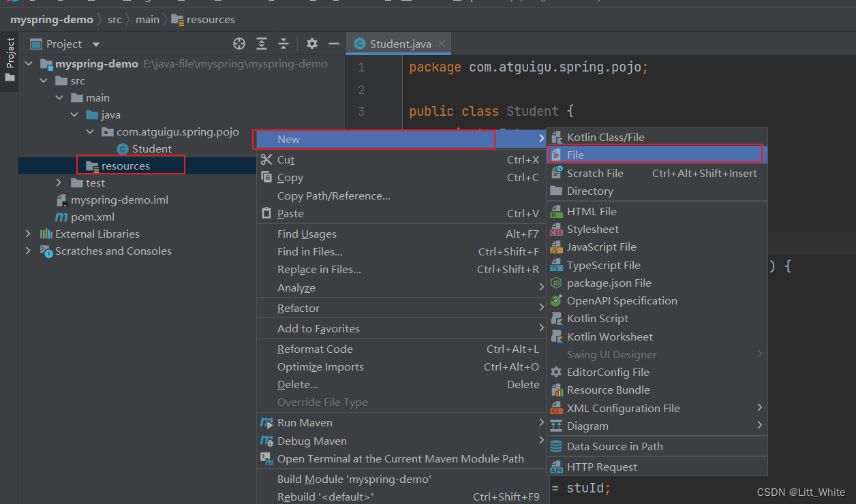856x504 pixels.
Task: Click the Collapse All icon in Project panel
Action: 284,44
